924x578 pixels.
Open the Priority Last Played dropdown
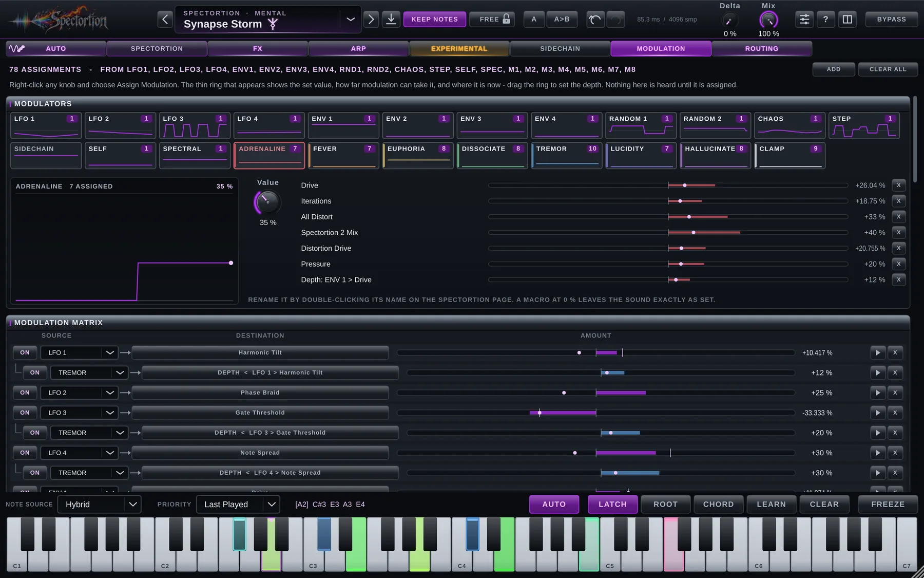(x=238, y=505)
